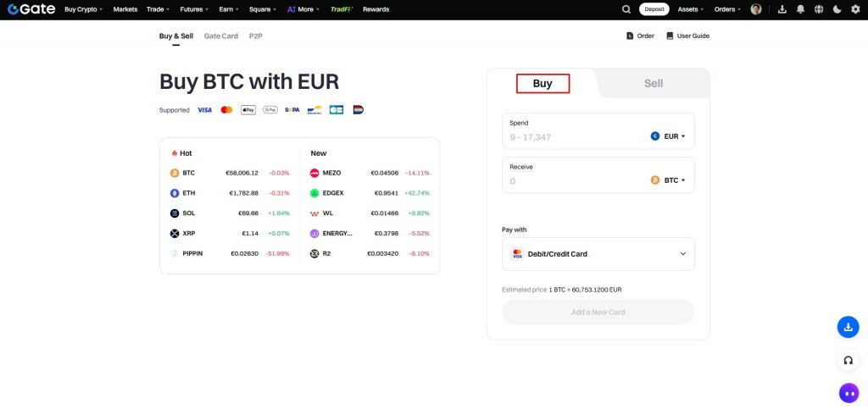Expand the Square menu
Screen dimensions: 868x415
pos(263,9)
